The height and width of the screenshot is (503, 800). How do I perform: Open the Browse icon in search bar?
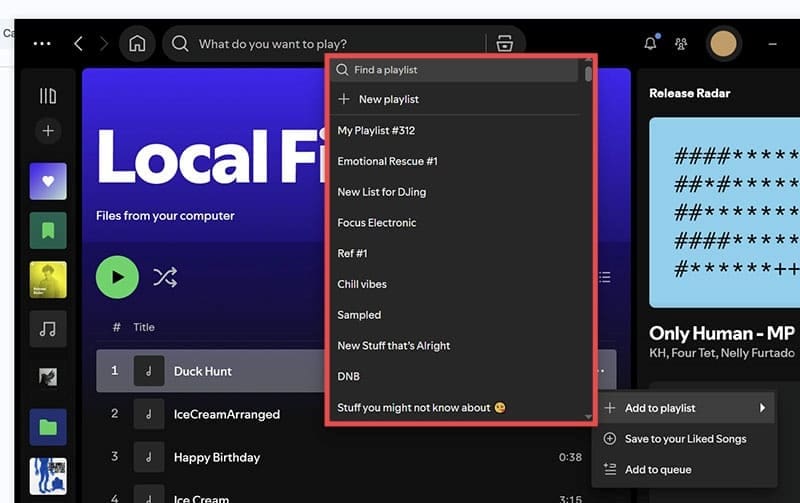(x=504, y=44)
